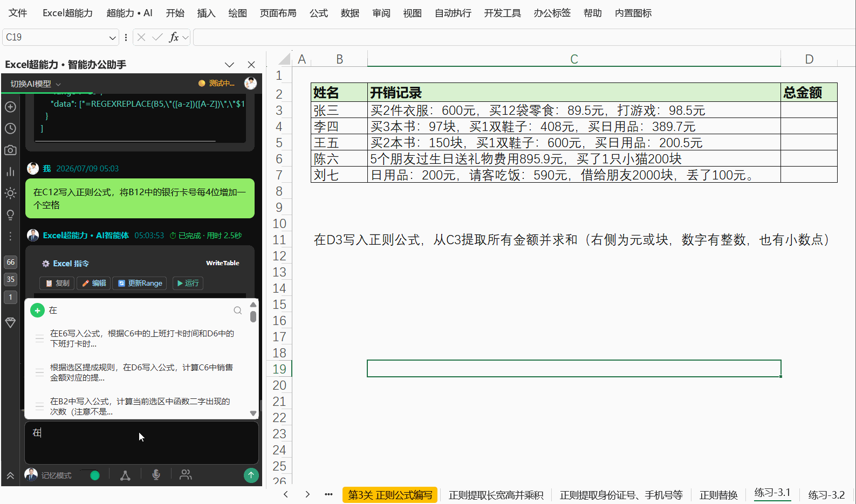Screen dimensions: 856x504
Task: Click the 测试中 status label
Action: 217,83
